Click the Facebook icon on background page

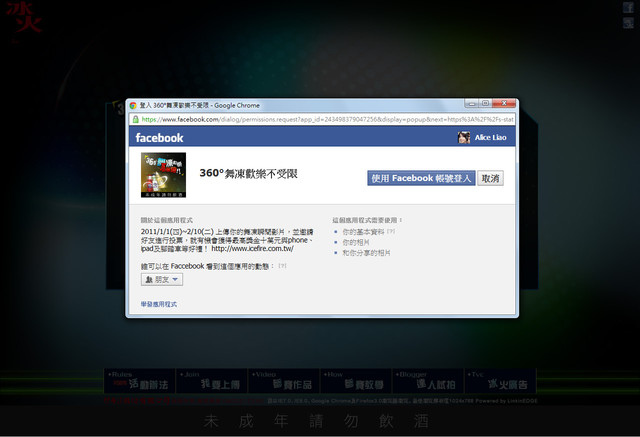click(x=628, y=7)
